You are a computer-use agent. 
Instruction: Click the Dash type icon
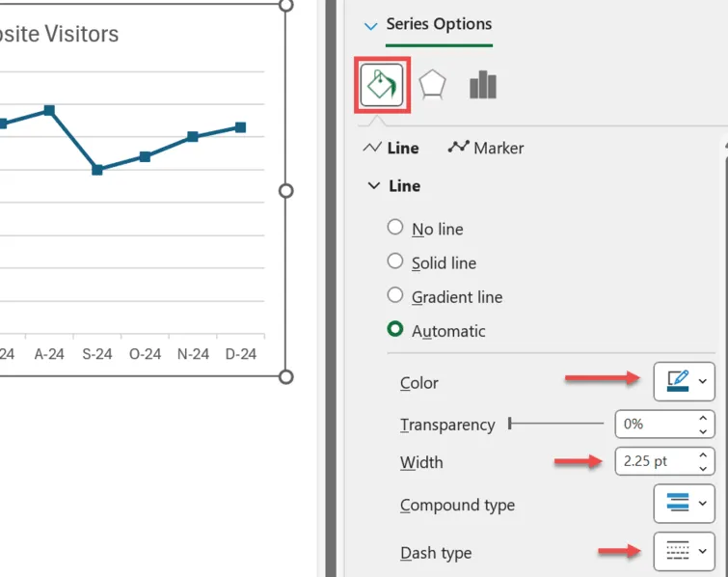[677, 552]
